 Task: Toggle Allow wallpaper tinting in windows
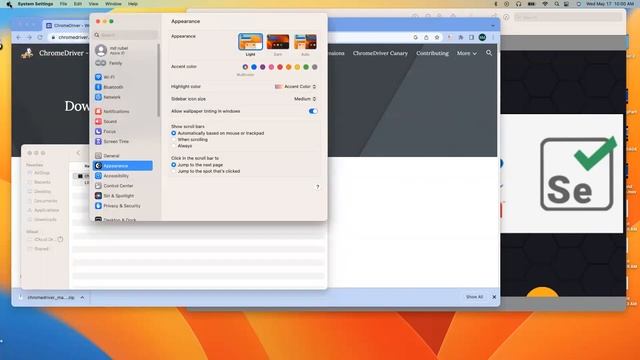click(313, 111)
